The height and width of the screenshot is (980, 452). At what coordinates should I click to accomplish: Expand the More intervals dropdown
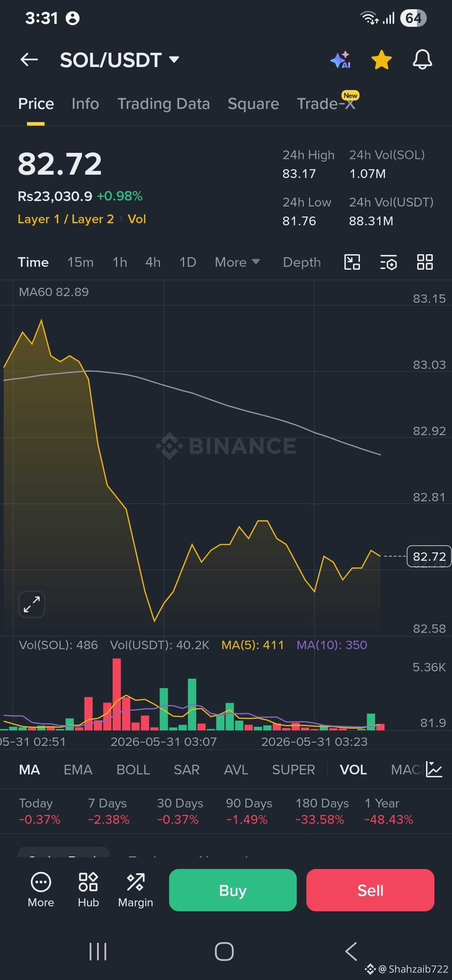coord(237,262)
